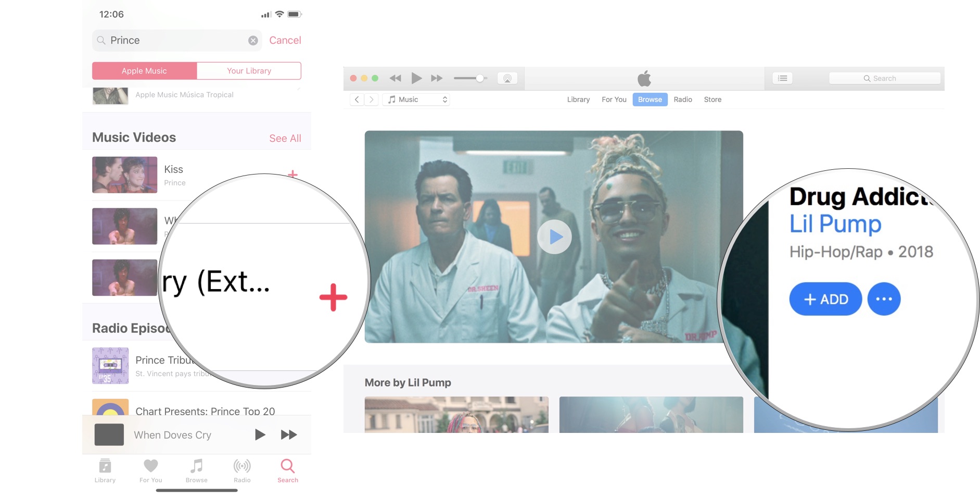Open the Radio tab on the phone

pyautogui.click(x=242, y=470)
